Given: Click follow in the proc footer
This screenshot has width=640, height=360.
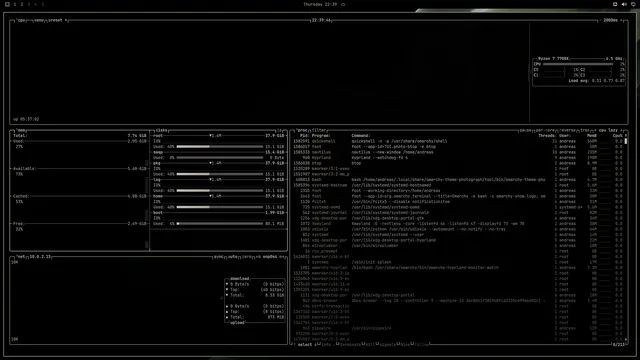Looking at the screenshot, I should coord(422,344).
